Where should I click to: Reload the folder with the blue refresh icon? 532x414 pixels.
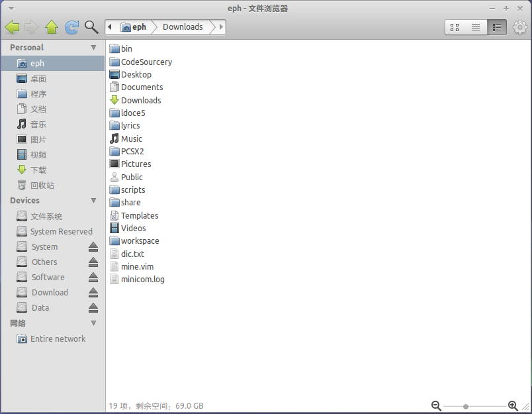tap(71, 27)
